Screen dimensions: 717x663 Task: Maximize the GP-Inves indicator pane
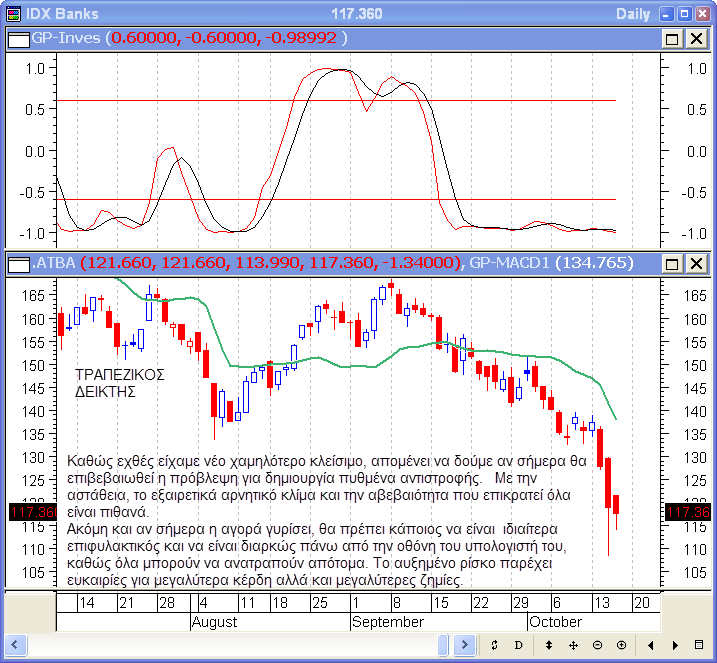tap(672, 38)
